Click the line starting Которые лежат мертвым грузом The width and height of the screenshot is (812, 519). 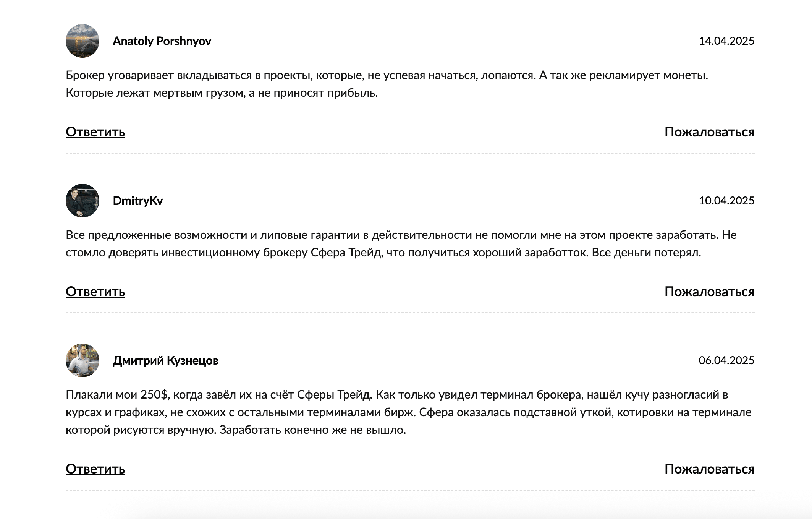coord(222,93)
